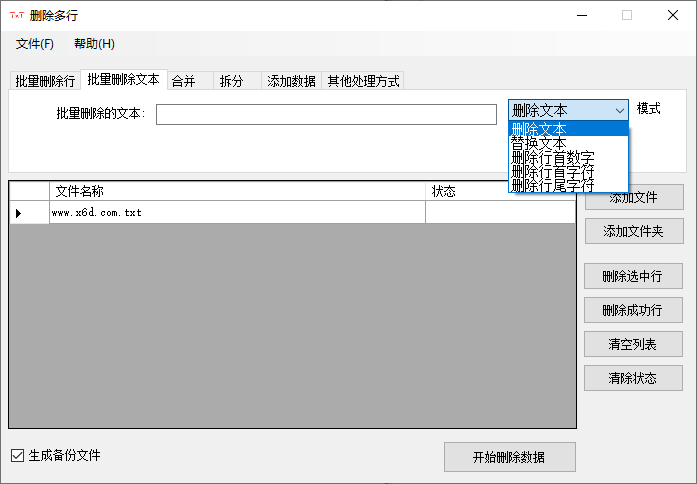Click the 清空列表 button

pyautogui.click(x=634, y=344)
